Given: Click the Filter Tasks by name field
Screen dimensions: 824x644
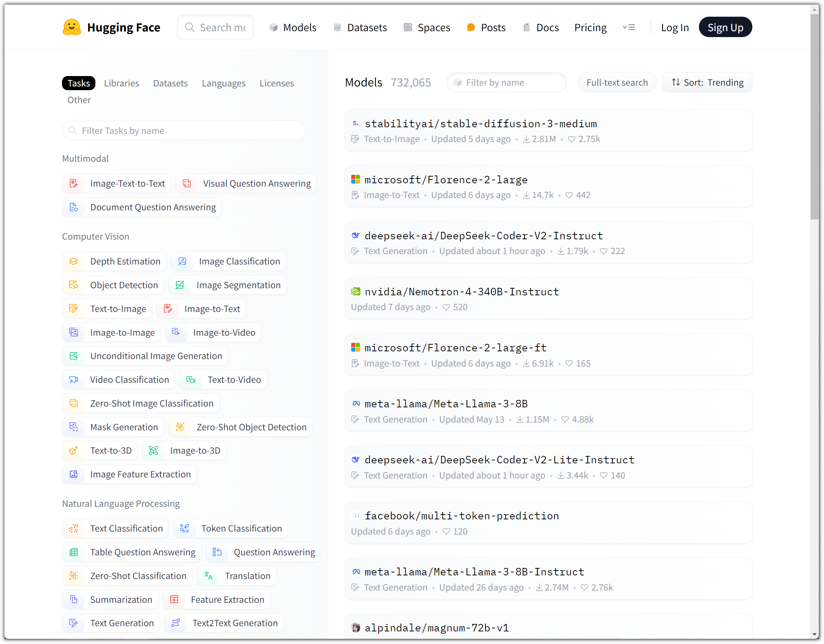Looking at the screenshot, I should click(x=184, y=131).
